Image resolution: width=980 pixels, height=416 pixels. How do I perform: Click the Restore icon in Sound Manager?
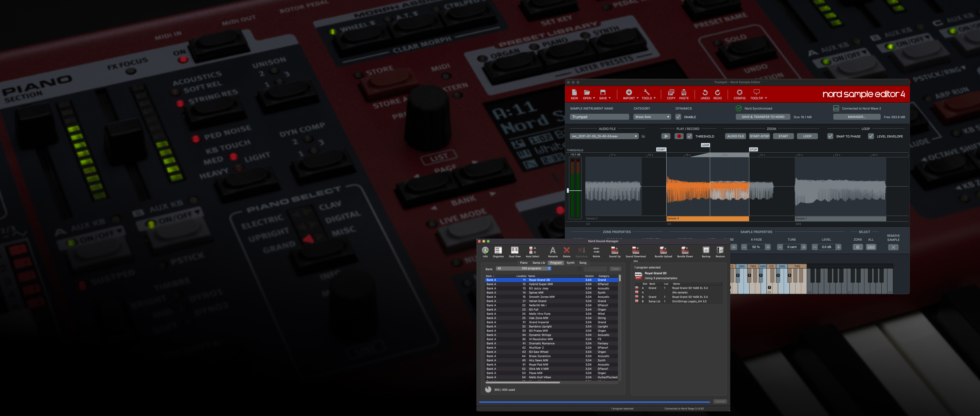720,252
